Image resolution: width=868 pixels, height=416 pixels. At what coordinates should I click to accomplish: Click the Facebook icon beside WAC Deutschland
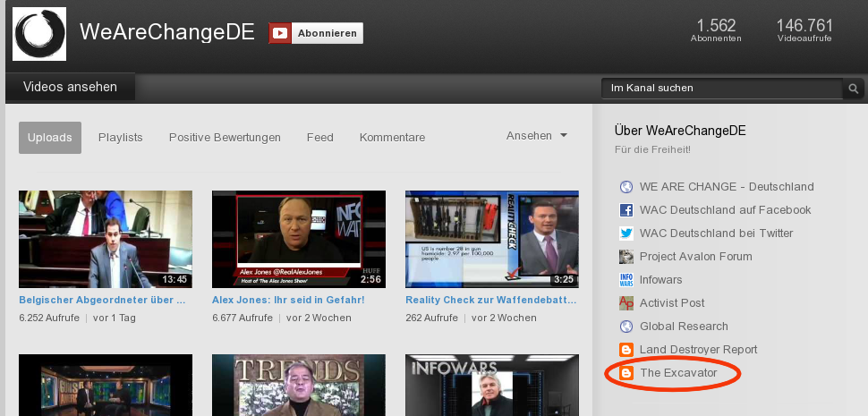pos(626,210)
